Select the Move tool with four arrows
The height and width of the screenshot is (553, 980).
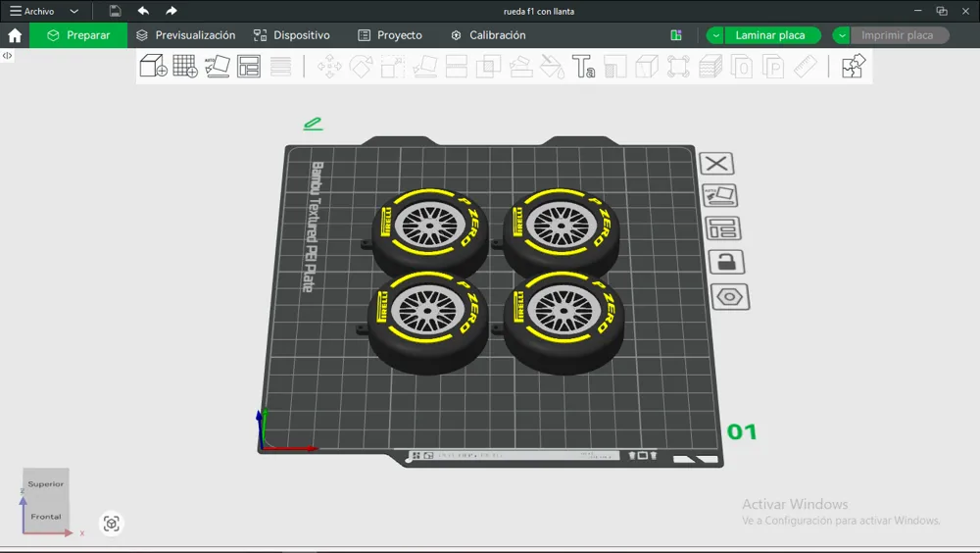click(329, 67)
